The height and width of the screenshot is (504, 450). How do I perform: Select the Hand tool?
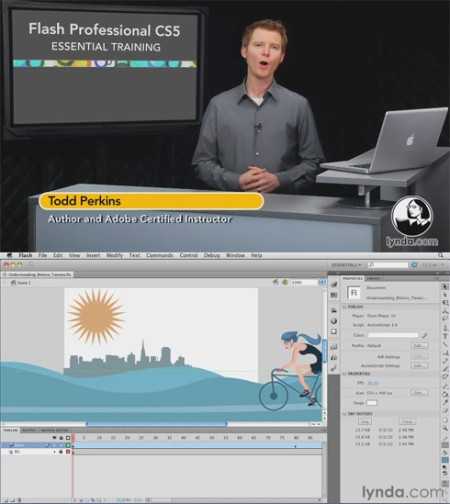pos(445,419)
